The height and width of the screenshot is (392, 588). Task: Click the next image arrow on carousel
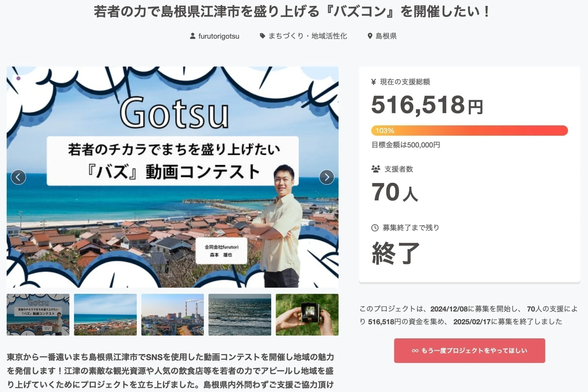tap(327, 177)
